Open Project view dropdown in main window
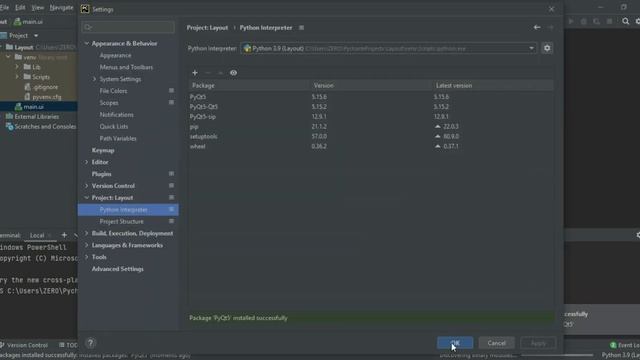 (36, 36)
